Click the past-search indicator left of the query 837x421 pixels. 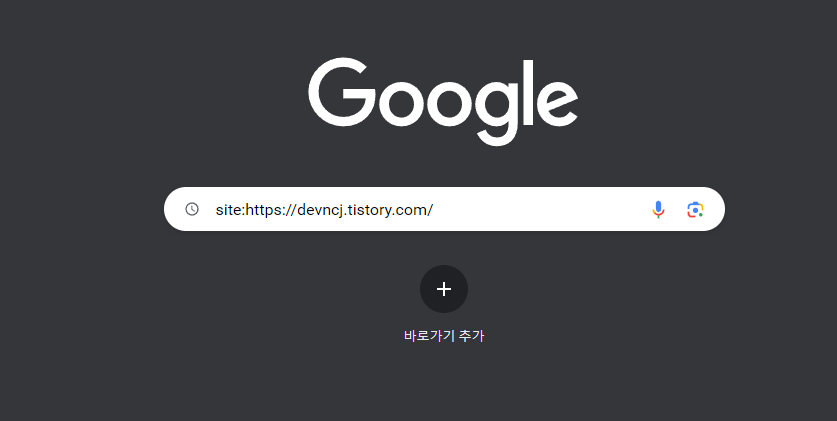[x=192, y=209]
